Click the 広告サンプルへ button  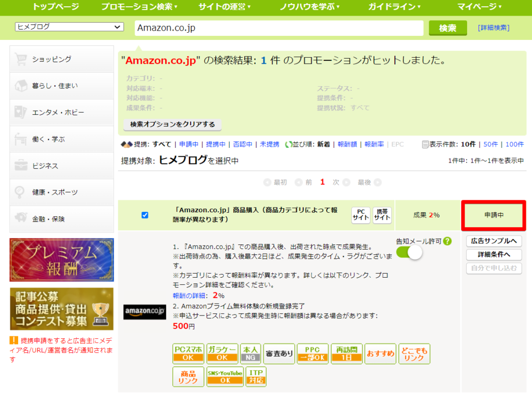click(x=494, y=241)
